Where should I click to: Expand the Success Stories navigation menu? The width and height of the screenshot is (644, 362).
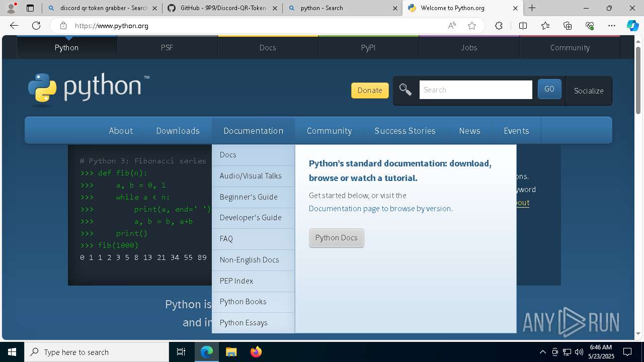tap(405, 131)
